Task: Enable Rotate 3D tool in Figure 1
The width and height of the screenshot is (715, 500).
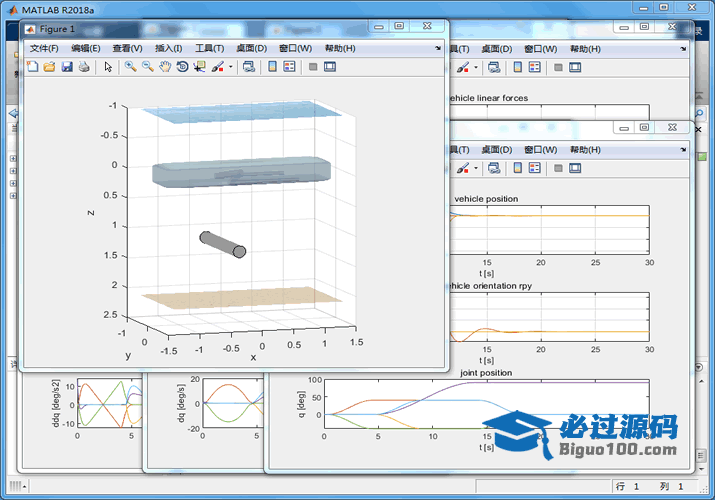Action: [182, 67]
